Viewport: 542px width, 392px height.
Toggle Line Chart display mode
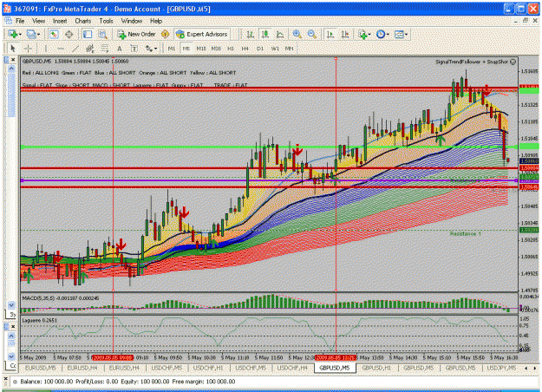tap(280, 34)
